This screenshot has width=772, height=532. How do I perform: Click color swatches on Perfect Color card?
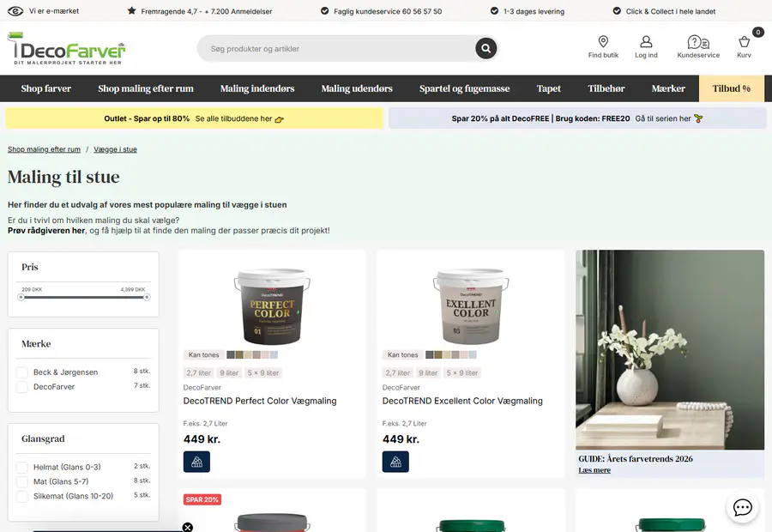click(x=252, y=354)
